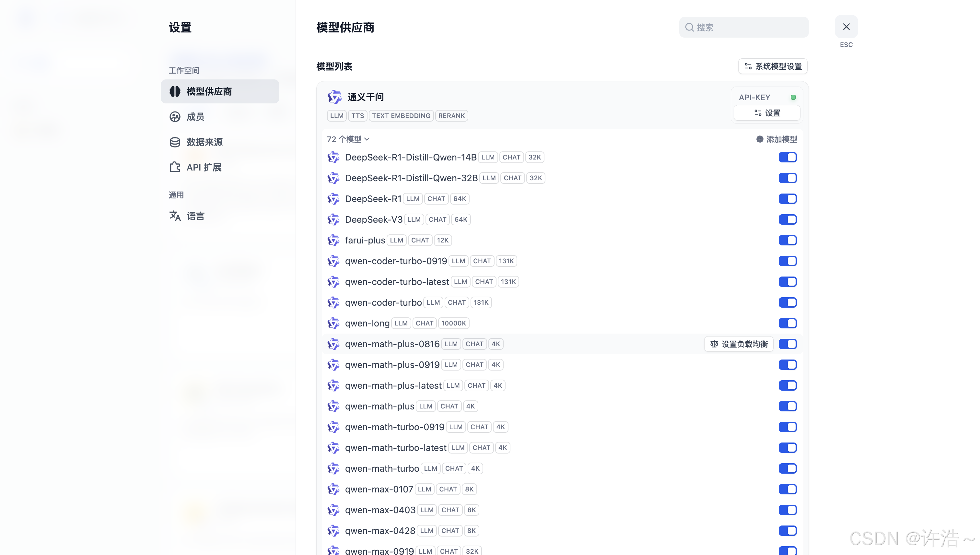Image resolution: width=980 pixels, height=555 pixels.
Task: Click the 设置负载均衡 button
Action: coord(739,344)
